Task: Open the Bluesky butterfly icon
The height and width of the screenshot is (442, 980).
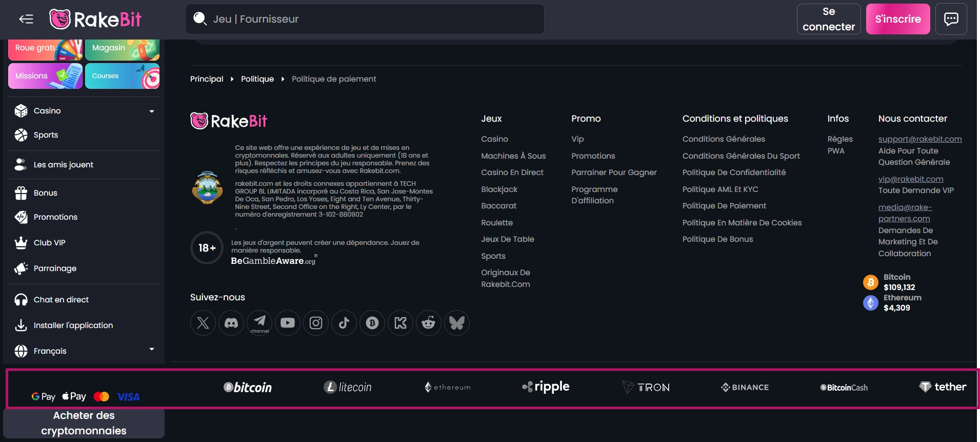Action: 457,323
